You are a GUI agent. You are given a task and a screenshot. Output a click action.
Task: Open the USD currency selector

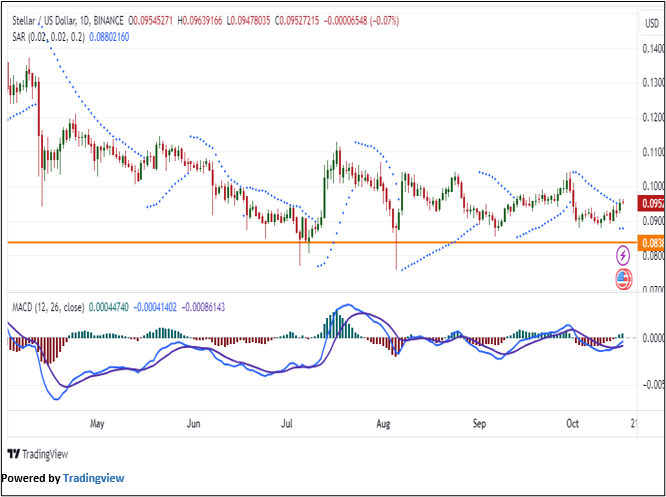click(x=652, y=24)
